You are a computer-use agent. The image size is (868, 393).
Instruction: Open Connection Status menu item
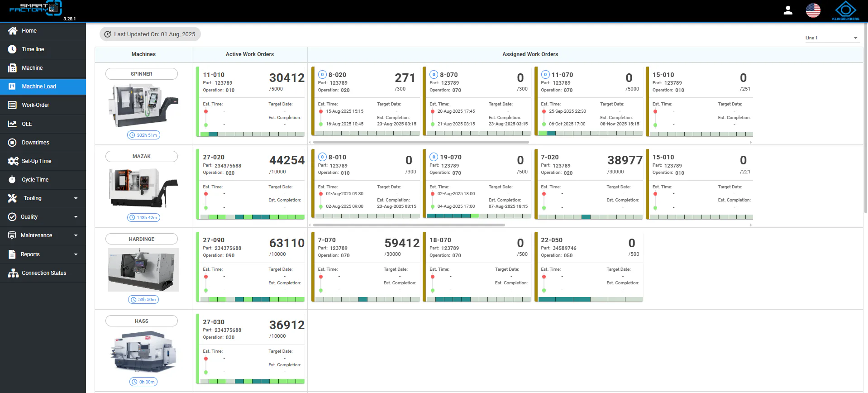coord(43,273)
